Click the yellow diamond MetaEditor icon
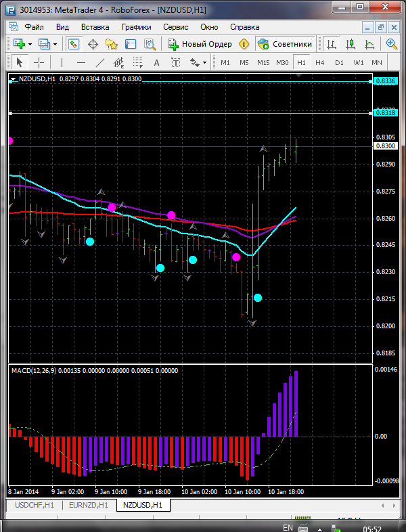 pyautogui.click(x=244, y=44)
